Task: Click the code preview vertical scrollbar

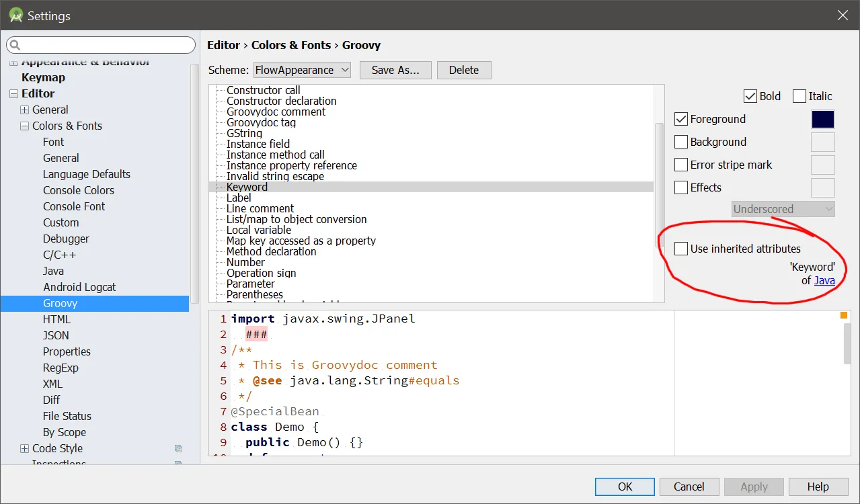Action: click(847, 343)
